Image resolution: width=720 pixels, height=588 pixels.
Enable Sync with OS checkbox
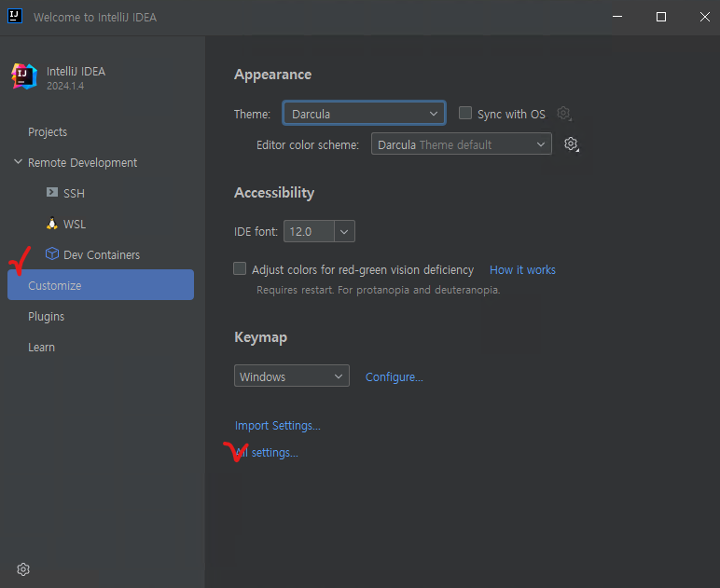click(x=465, y=113)
